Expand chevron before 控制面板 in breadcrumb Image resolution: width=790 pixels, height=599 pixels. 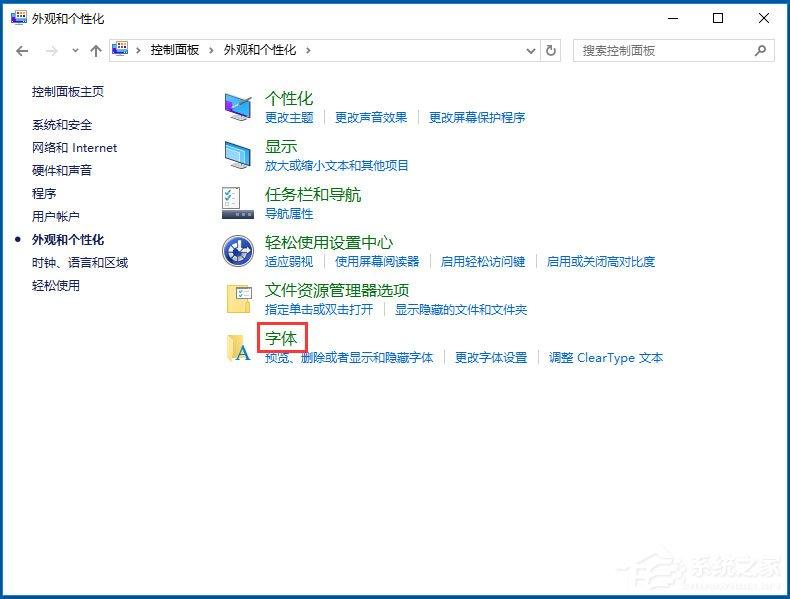point(138,50)
